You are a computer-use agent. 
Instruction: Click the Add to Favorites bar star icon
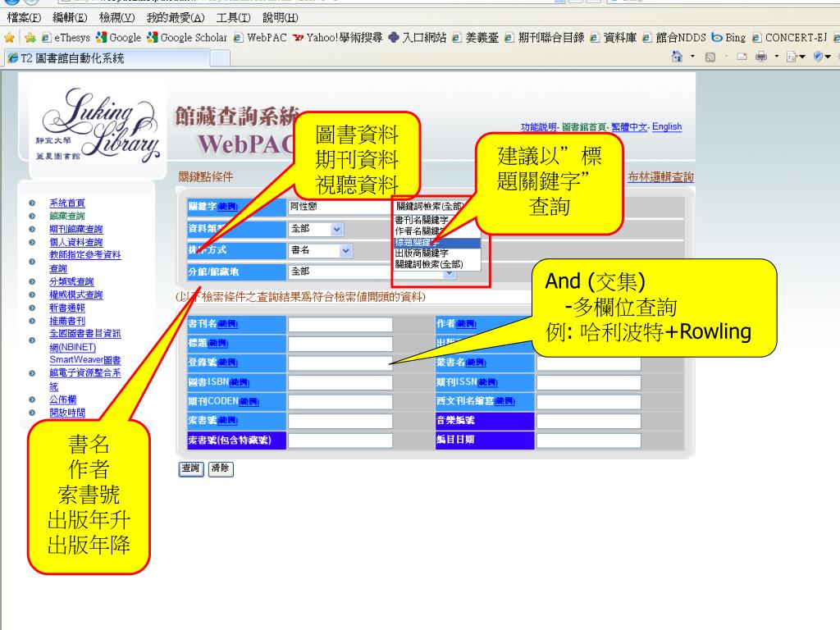30,38
